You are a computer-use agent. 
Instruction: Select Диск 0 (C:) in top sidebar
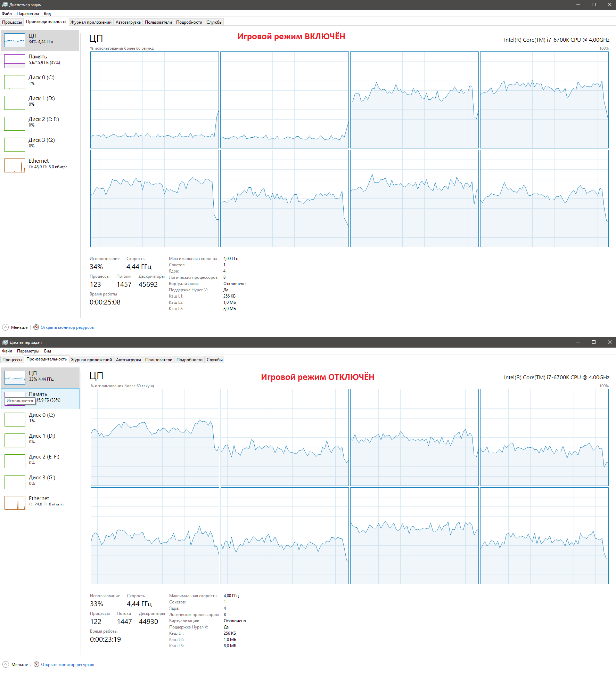[x=40, y=82]
